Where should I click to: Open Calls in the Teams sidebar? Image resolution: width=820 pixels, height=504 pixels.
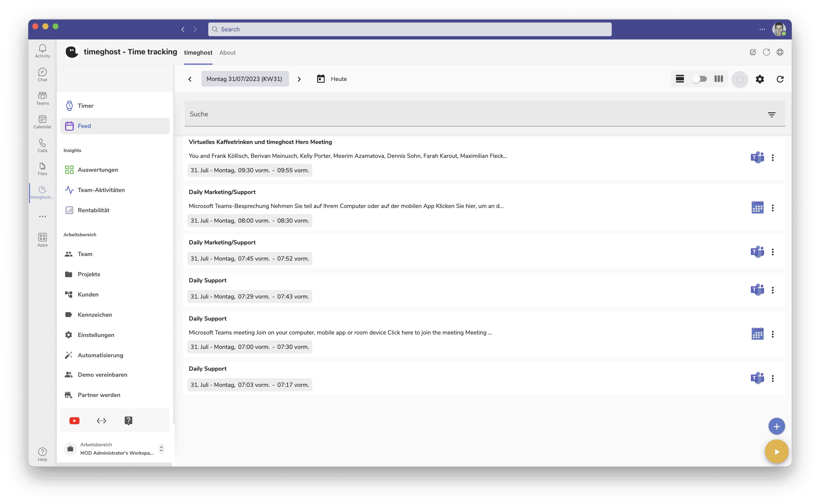tap(42, 146)
